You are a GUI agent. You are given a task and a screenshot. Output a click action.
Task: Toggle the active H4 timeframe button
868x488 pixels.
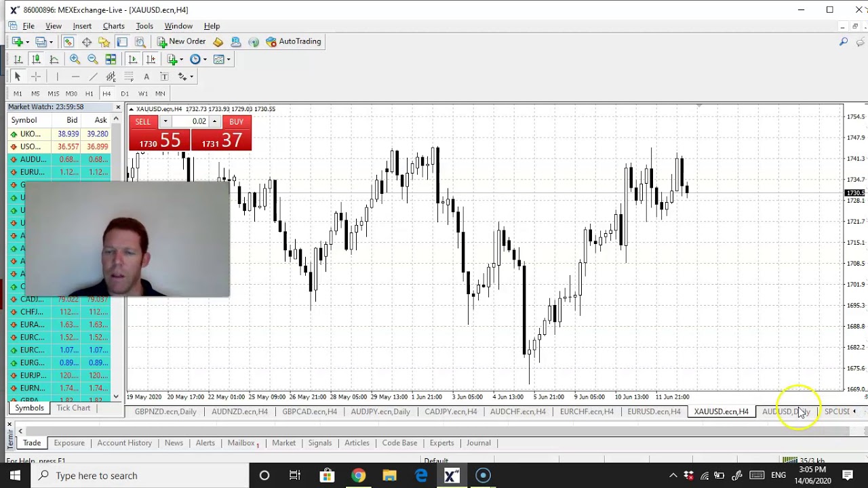106,94
